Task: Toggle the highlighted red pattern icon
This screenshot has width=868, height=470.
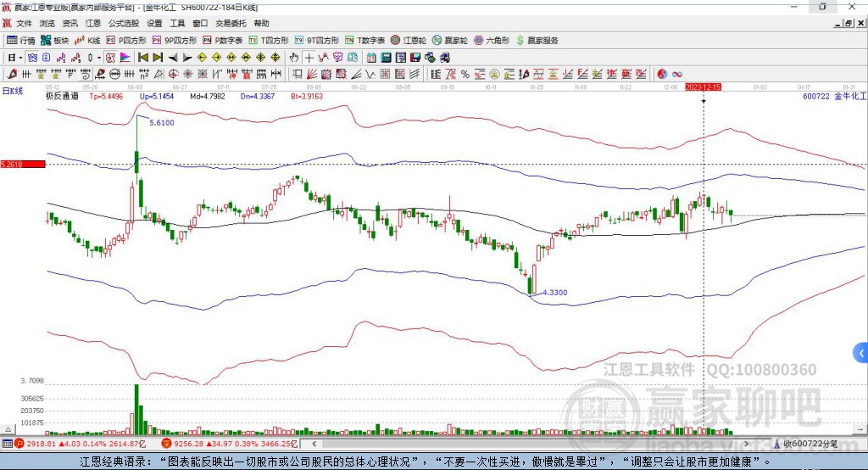Action: [110, 58]
